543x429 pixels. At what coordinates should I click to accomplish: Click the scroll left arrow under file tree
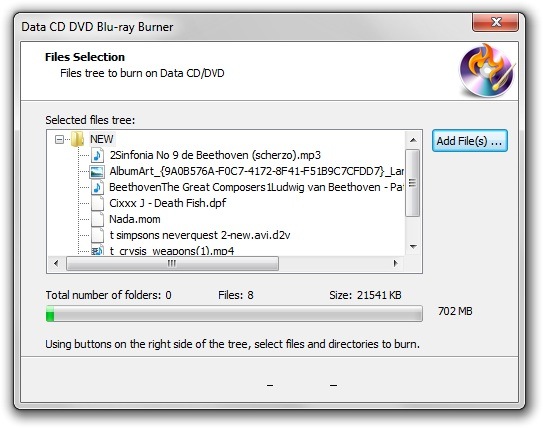[56, 263]
